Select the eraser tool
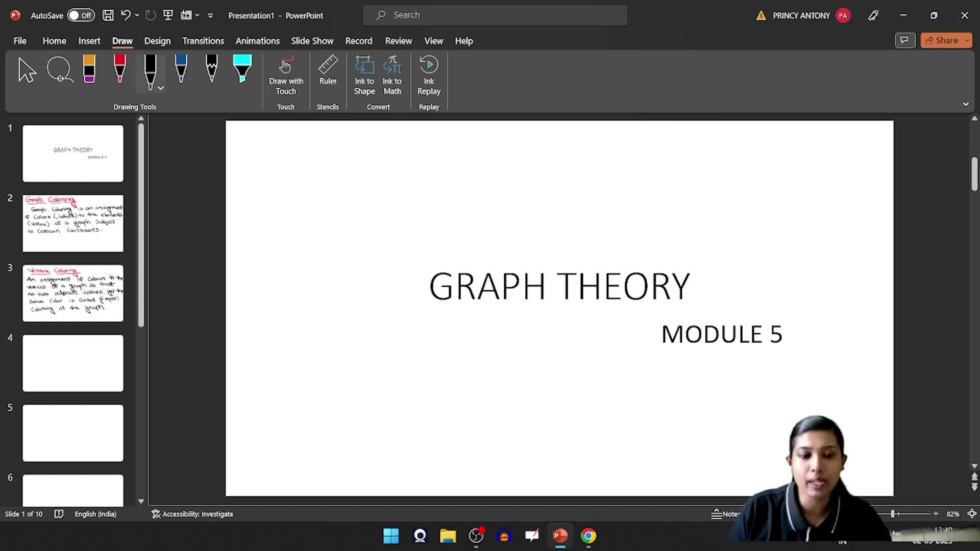This screenshot has height=551, width=980. point(89,68)
